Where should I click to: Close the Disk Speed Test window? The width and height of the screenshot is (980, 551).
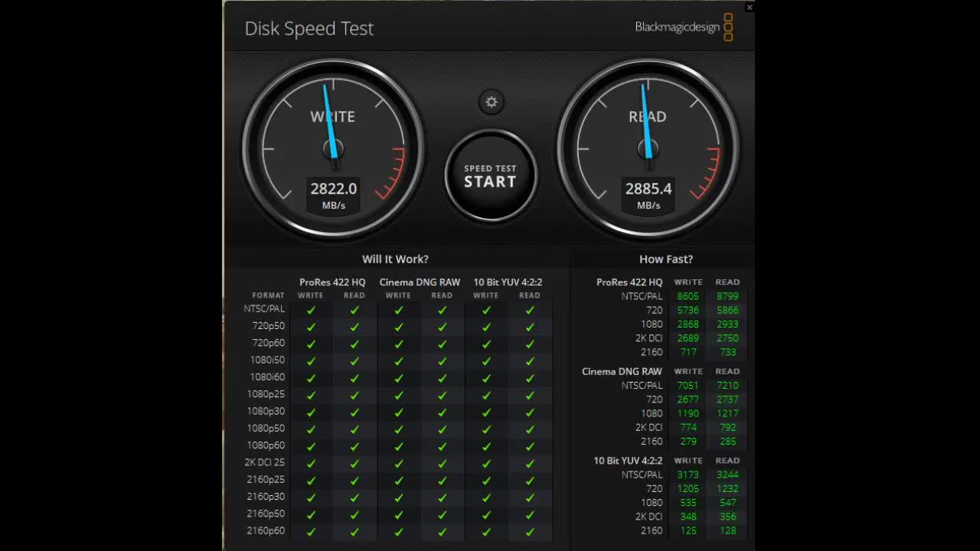[x=750, y=7]
